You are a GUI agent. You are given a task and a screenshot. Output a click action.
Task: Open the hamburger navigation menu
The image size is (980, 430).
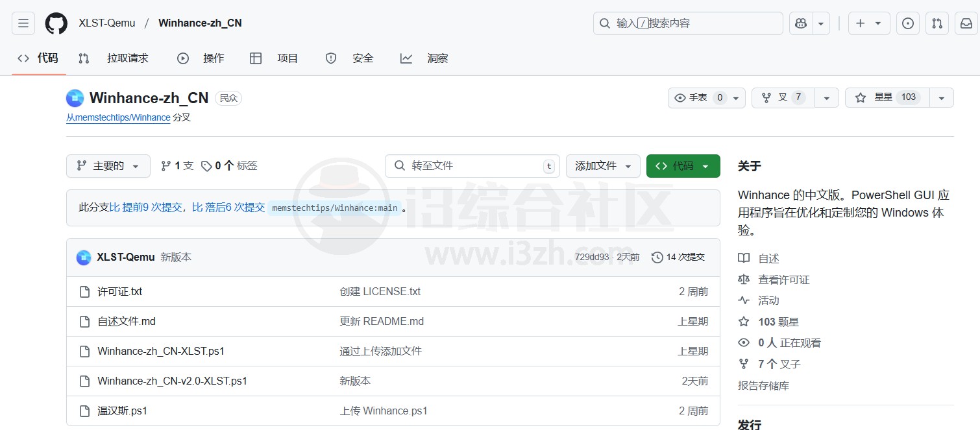23,23
